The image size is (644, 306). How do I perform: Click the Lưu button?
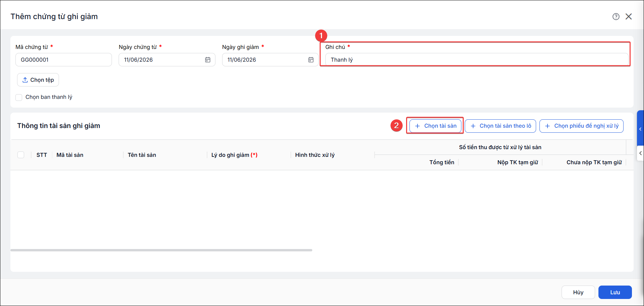point(615,292)
